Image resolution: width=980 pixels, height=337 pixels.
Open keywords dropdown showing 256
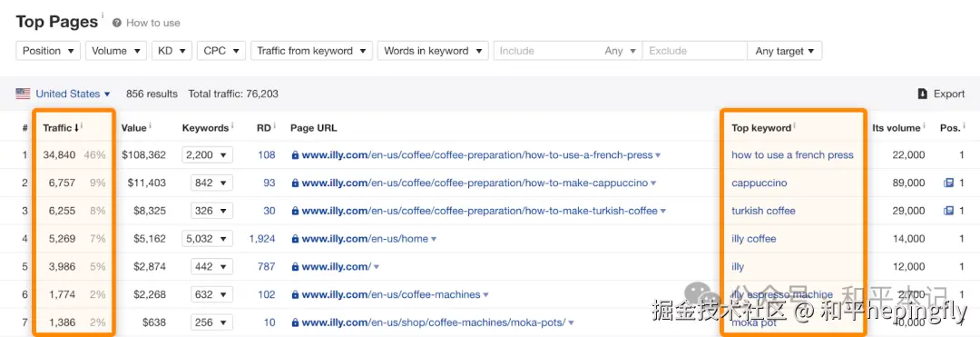pyautogui.click(x=211, y=322)
